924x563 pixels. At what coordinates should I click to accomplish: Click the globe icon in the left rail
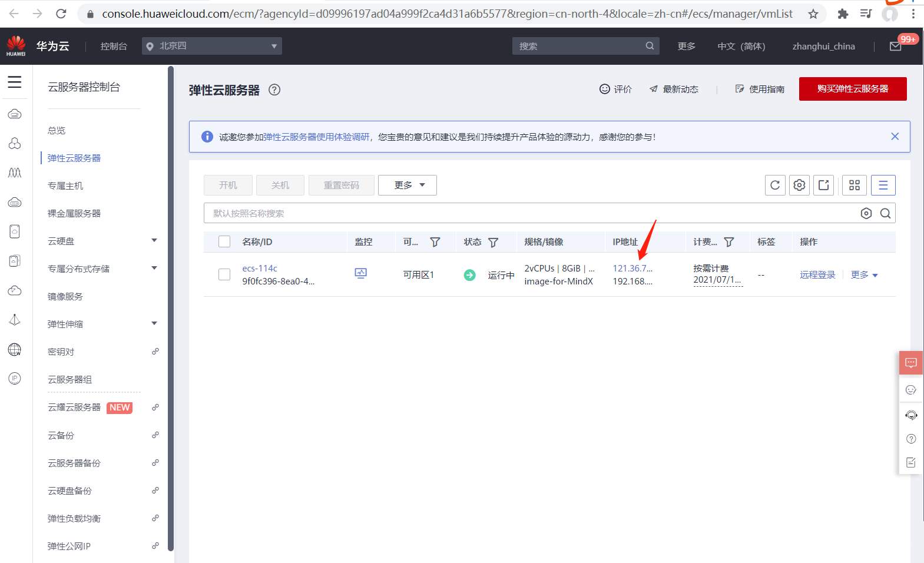point(15,349)
